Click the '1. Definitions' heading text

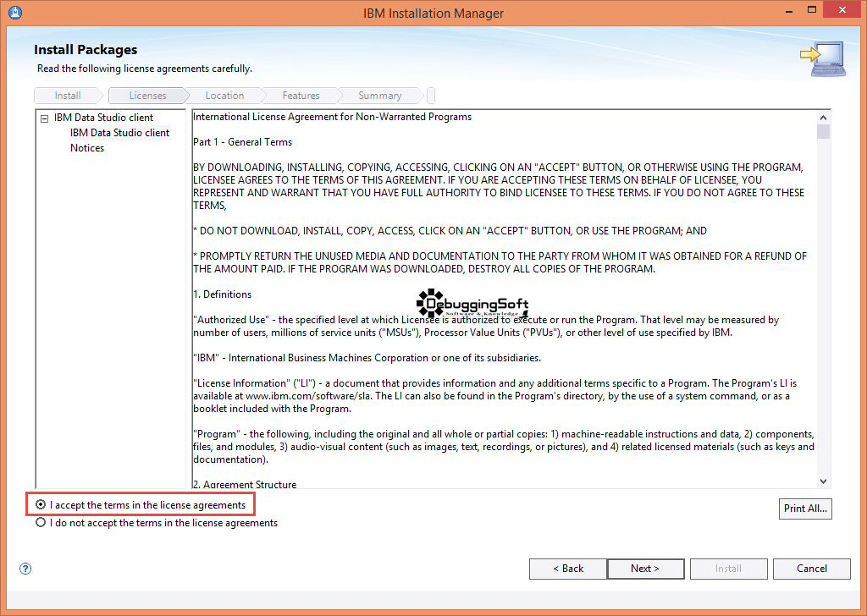[223, 294]
